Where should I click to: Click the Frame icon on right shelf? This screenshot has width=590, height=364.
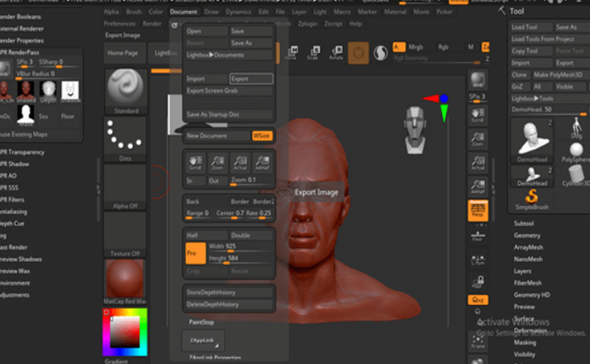coord(478,341)
